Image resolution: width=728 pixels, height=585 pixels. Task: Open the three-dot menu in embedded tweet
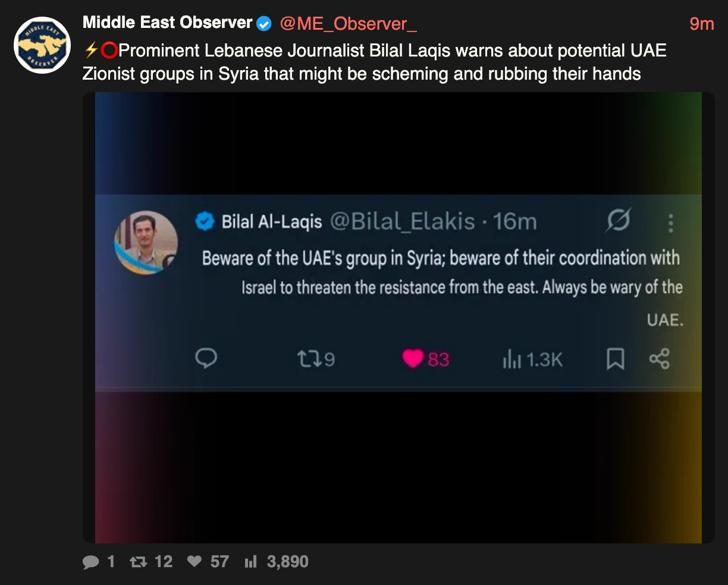670,222
